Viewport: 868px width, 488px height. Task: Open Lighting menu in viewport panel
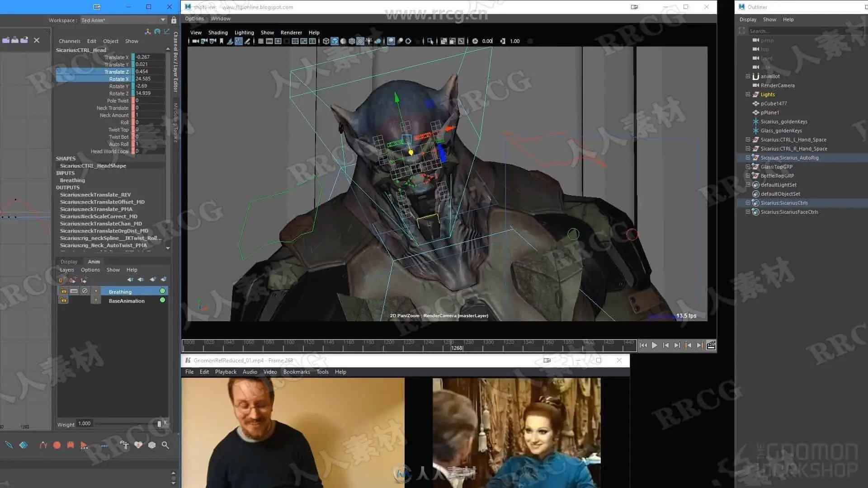click(244, 33)
